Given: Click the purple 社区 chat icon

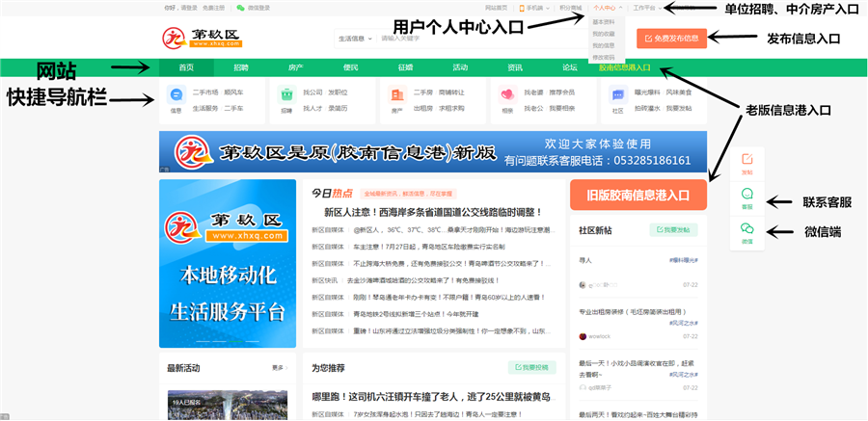Looking at the screenshot, I should pyautogui.click(x=618, y=95).
